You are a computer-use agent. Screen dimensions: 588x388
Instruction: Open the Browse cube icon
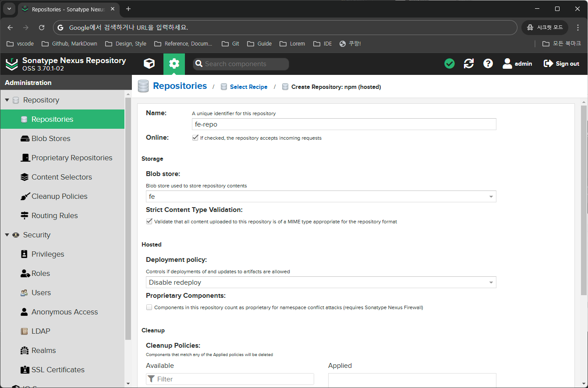coord(149,63)
